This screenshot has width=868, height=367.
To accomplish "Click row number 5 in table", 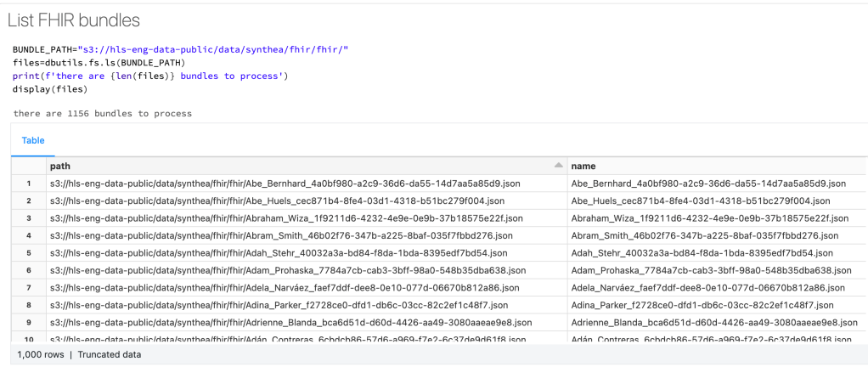I will 29,253.
